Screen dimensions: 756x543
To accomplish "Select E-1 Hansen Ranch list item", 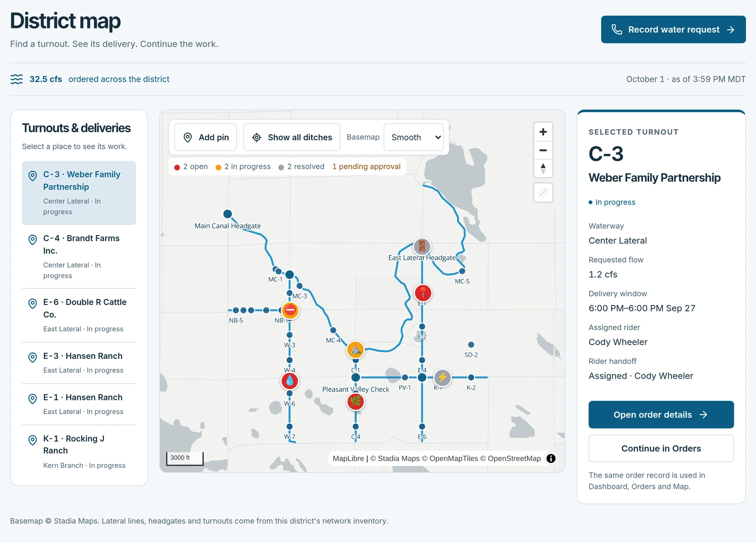I will click(79, 404).
